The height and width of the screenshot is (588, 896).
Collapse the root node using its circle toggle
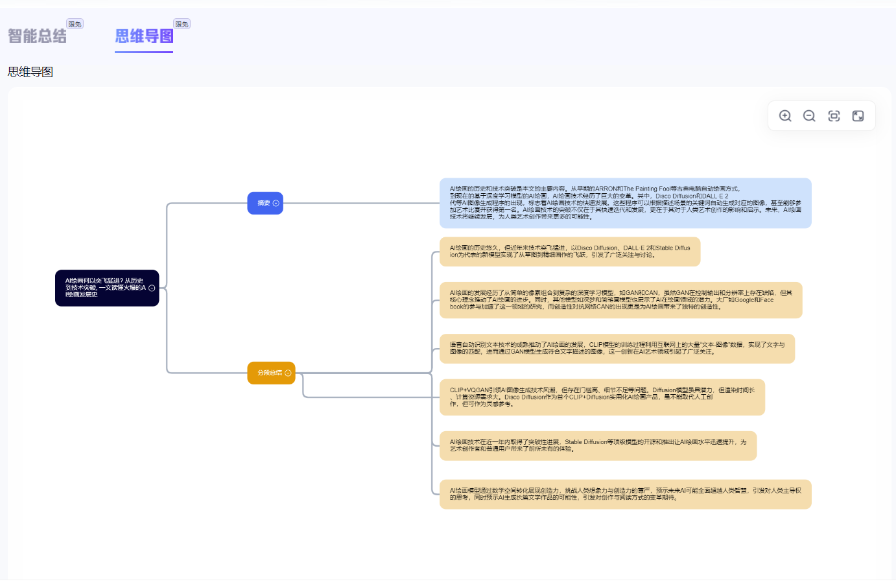click(x=152, y=288)
